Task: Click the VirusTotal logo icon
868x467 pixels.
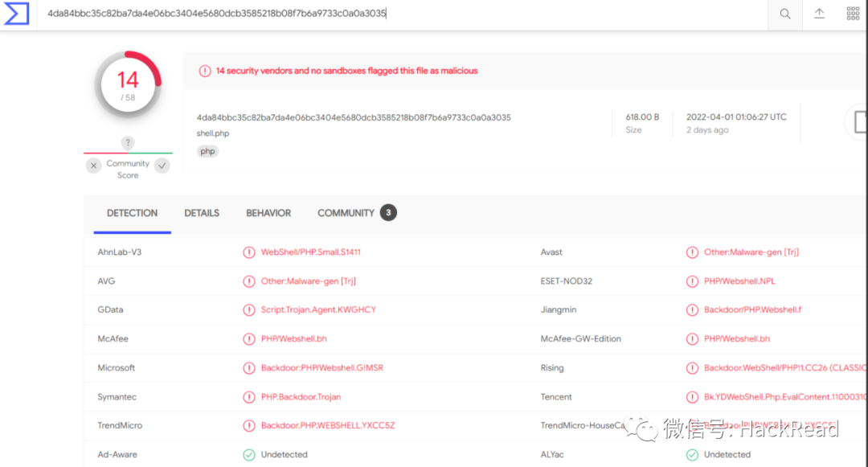Action: click(x=16, y=14)
